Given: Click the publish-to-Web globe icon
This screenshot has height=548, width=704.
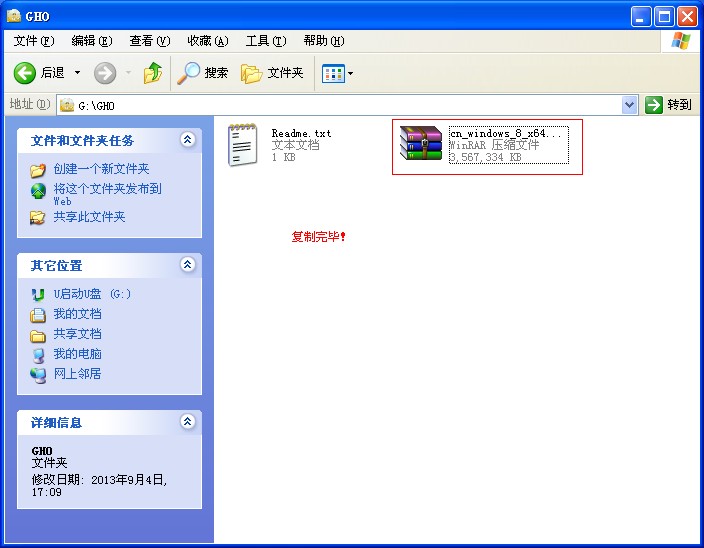Looking at the screenshot, I should tap(38, 191).
